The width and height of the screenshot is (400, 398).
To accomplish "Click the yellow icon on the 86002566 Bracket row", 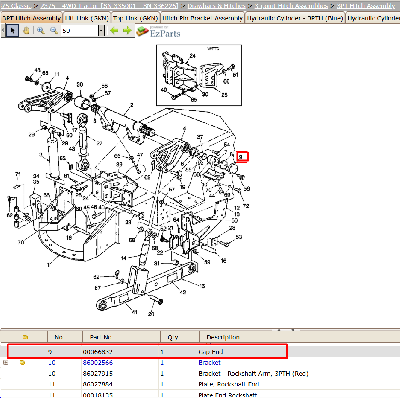I will coord(22,362).
